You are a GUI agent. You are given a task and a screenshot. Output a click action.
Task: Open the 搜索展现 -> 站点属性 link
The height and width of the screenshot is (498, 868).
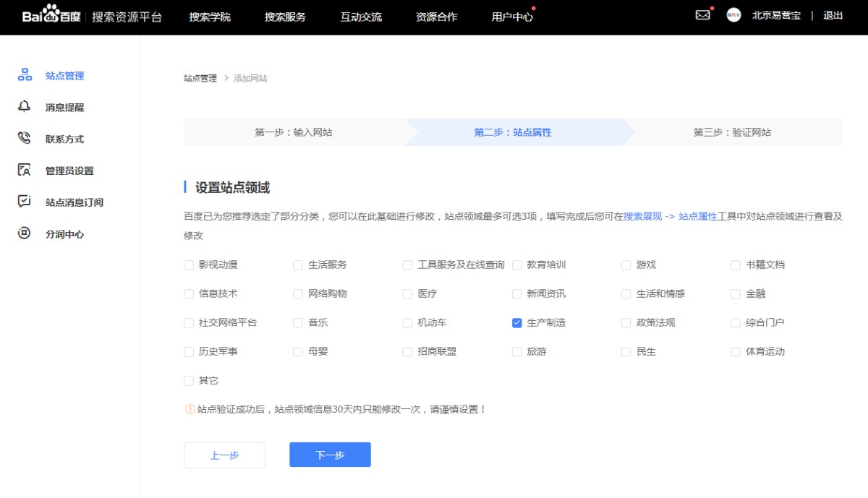(x=670, y=216)
